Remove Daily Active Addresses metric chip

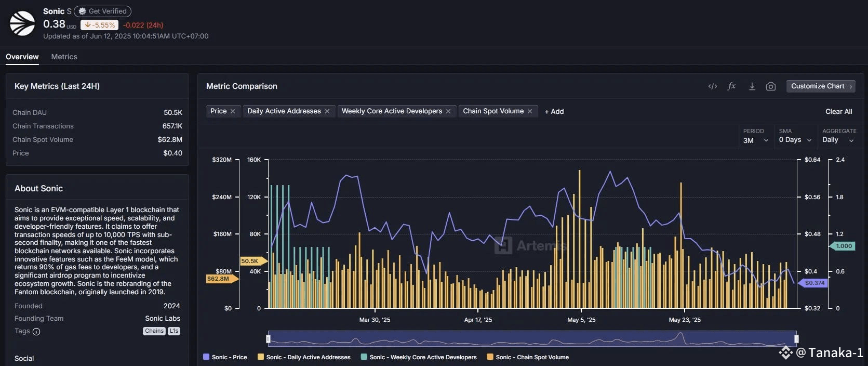click(327, 111)
